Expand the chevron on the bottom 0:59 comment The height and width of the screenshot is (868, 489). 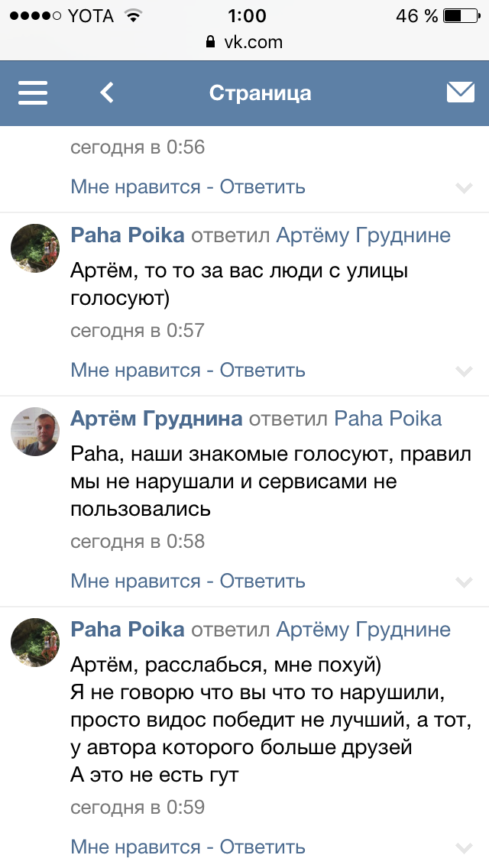point(465,847)
